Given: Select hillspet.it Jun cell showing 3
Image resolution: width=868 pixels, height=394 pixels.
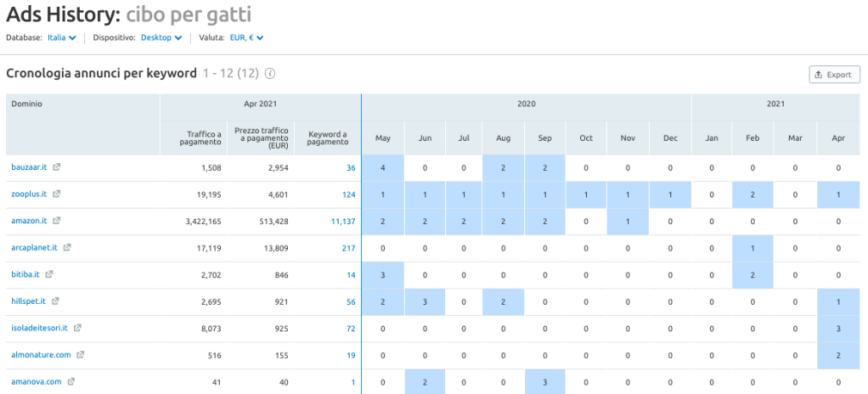Looking at the screenshot, I should coord(425,301).
